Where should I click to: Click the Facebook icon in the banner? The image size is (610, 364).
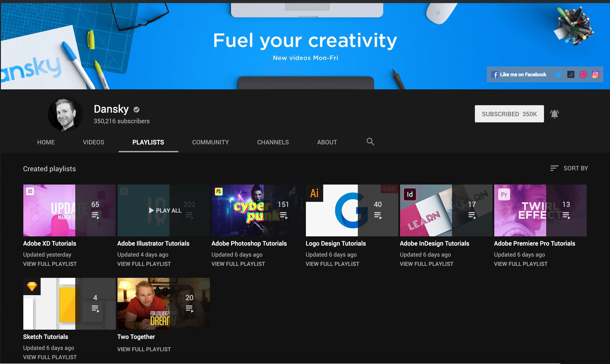[494, 75]
